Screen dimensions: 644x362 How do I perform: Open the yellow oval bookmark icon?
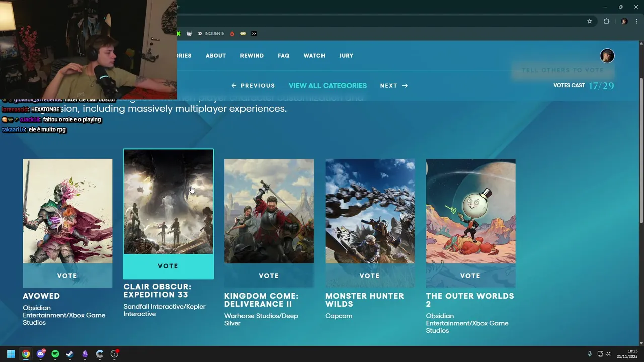(x=243, y=34)
